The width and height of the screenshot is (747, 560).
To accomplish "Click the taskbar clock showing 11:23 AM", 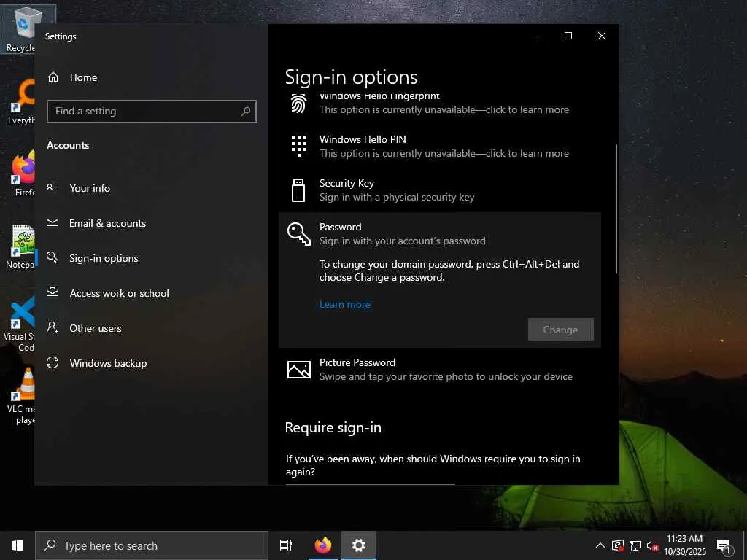I will point(684,545).
